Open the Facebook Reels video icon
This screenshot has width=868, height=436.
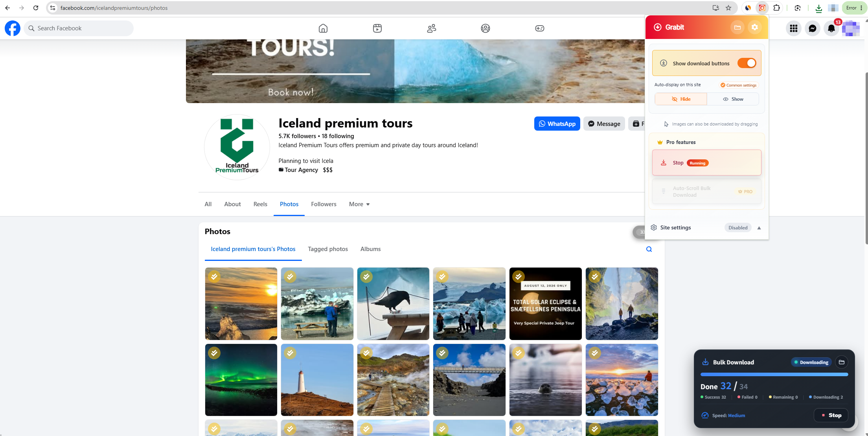[377, 28]
